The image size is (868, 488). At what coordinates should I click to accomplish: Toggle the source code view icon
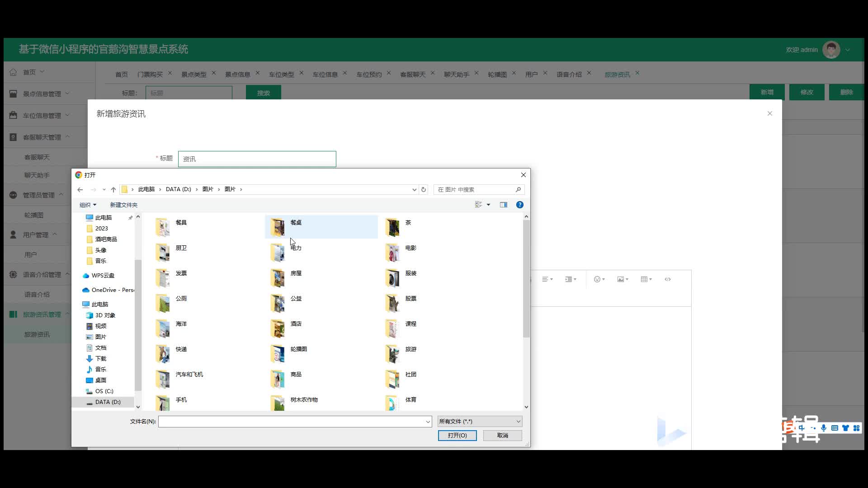click(668, 279)
